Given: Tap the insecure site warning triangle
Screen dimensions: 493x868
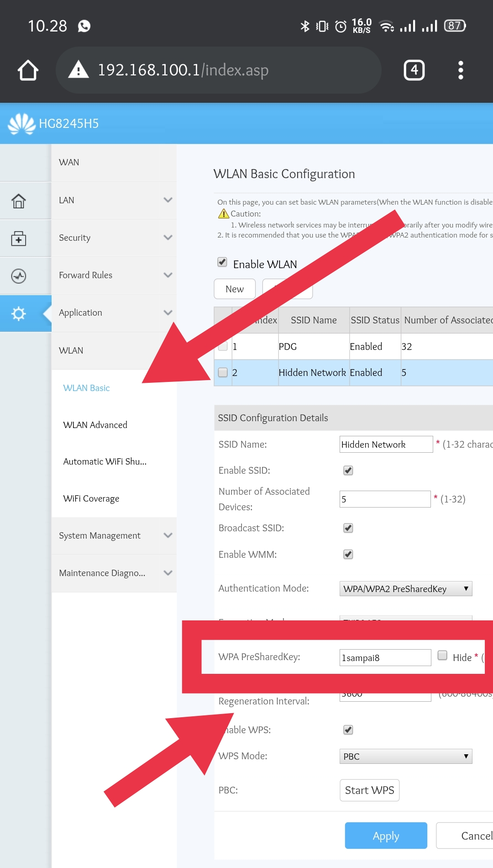Looking at the screenshot, I should pos(79,70).
